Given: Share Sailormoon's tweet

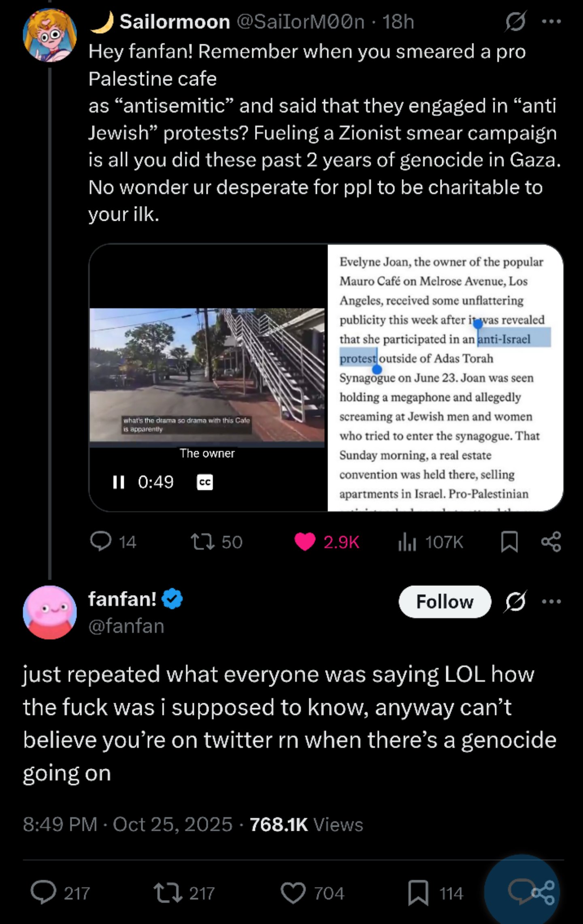Looking at the screenshot, I should pyautogui.click(x=551, y=542).
